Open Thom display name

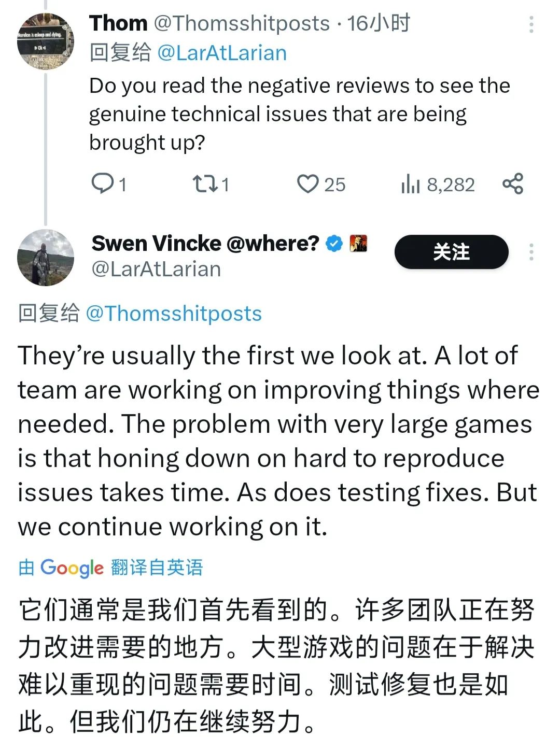(118, 23)
